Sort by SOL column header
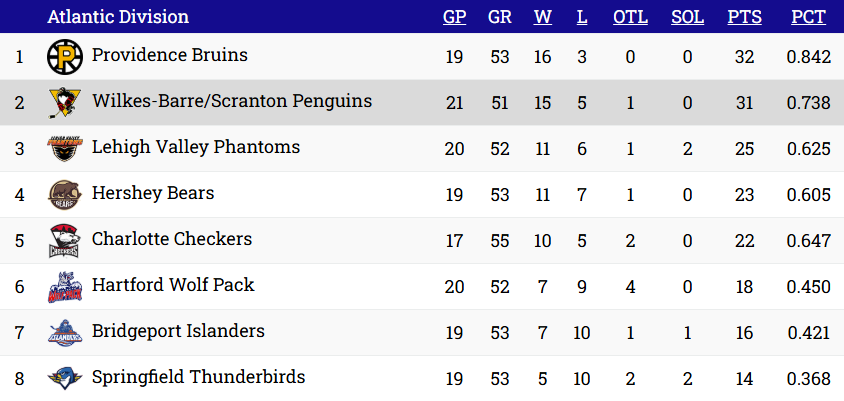Screen dimensions: 844x401 pyautogui.click(x=687, y=17)
